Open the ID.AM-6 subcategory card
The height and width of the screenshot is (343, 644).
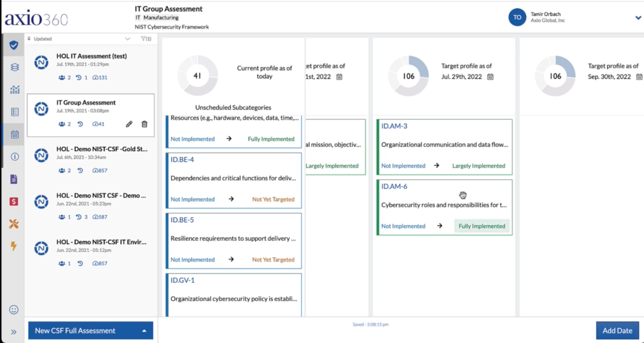pyautogui.click(x=444, y=207)
